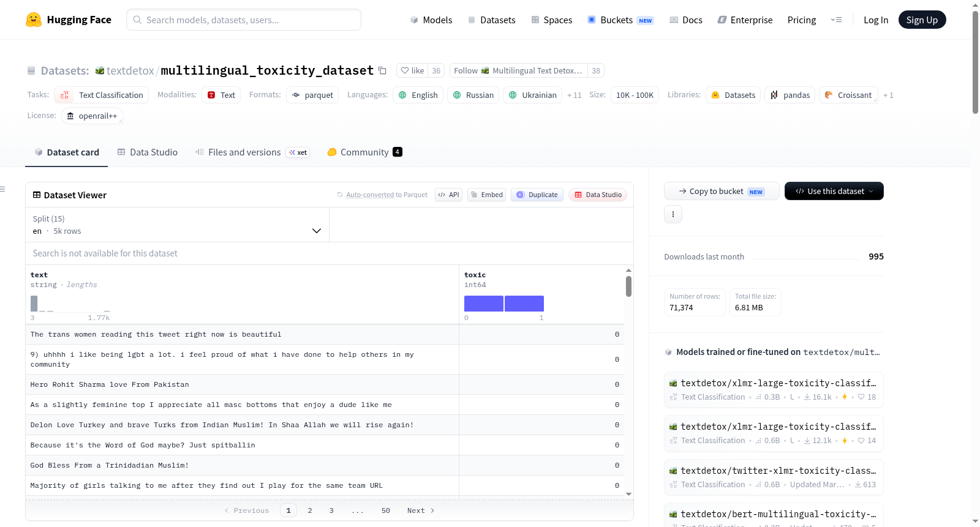This screenshot has width=980, height=527.
Task: Open the Pricing page link
Action: click(x=802, y=20)
